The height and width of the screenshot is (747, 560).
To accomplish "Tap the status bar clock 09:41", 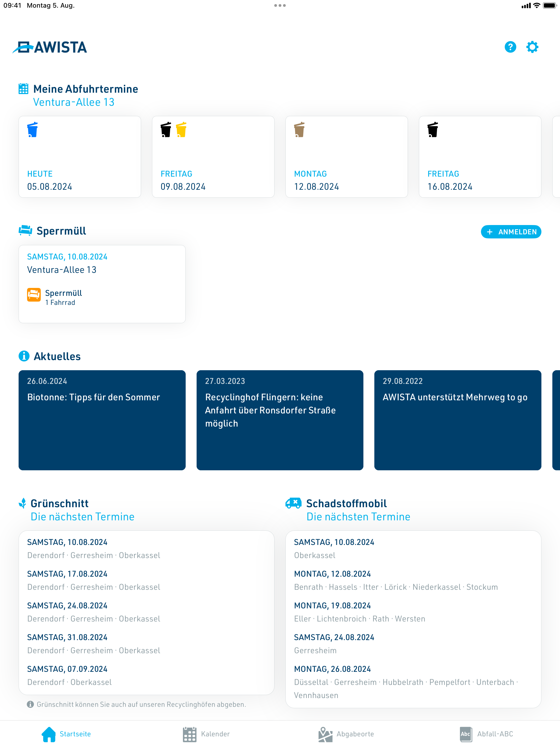I will [x=13, y=5].
